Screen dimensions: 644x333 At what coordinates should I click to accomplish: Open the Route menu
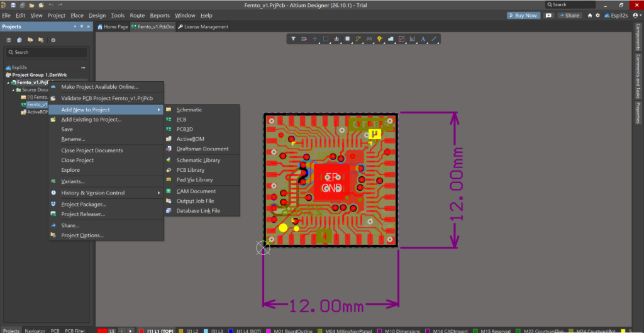137,16
